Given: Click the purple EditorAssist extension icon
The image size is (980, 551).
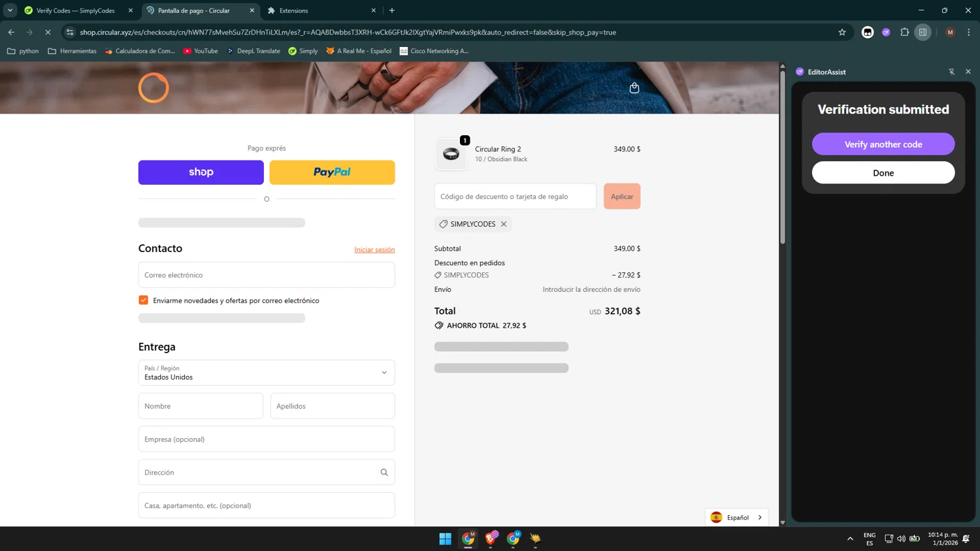Looking at the screenshot, I should 886,32.
